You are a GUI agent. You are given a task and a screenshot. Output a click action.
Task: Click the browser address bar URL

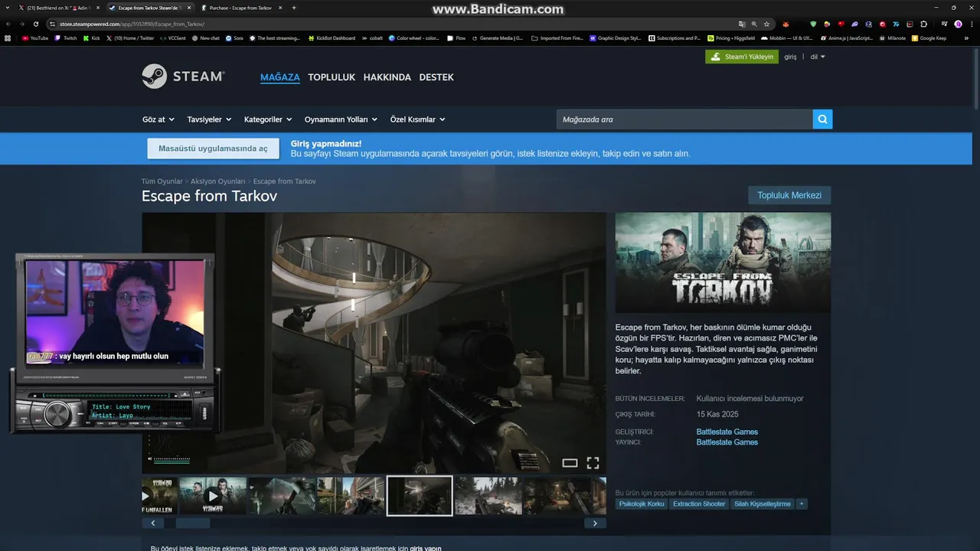click(132, 24)
